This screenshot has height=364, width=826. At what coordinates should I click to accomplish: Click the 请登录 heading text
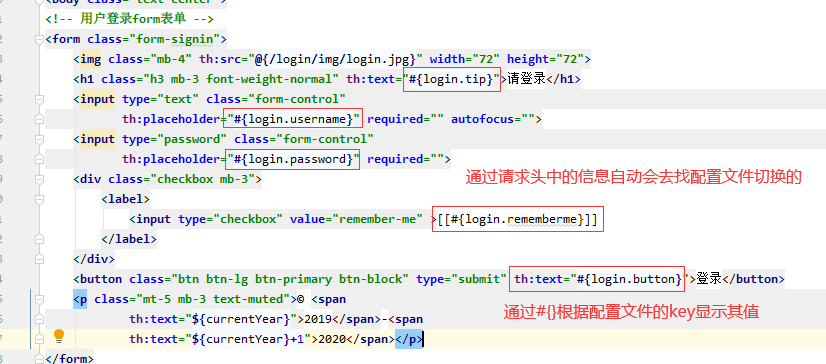point(526,79)
